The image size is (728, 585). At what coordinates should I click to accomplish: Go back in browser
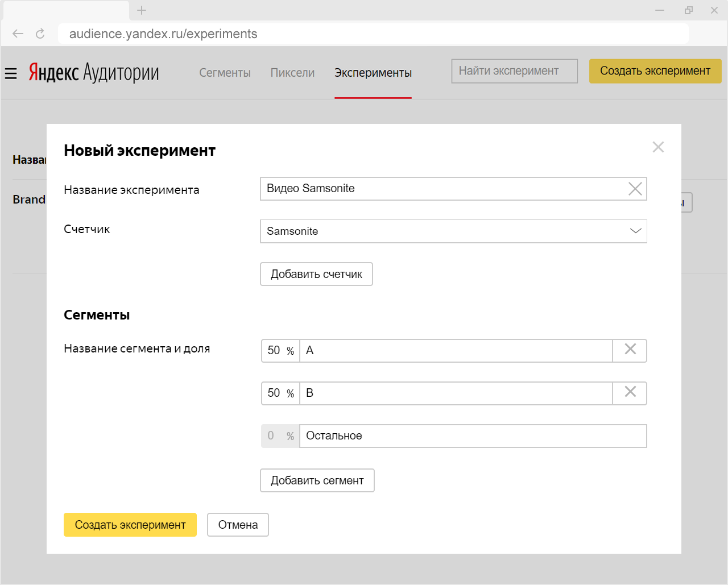click(18, 34)
